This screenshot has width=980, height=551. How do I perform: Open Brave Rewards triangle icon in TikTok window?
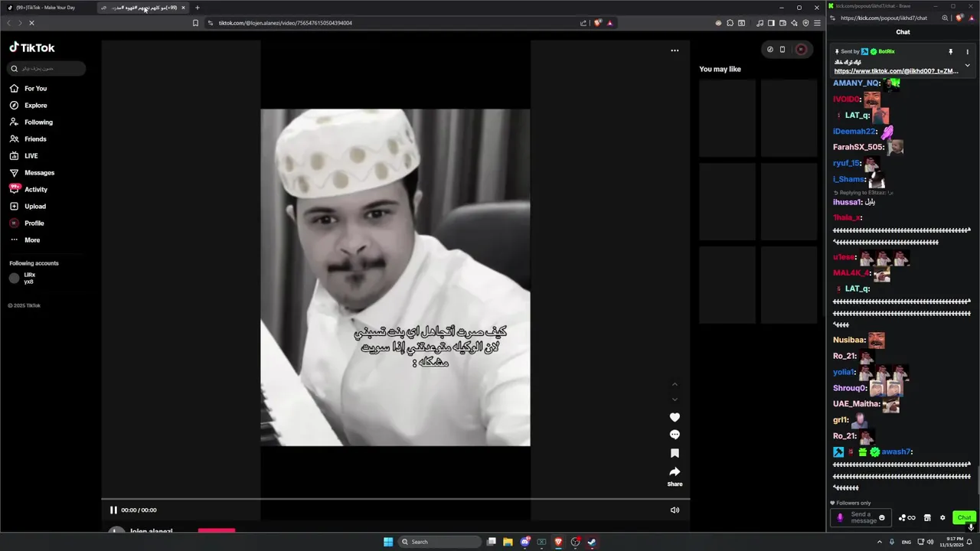[609, 23]
